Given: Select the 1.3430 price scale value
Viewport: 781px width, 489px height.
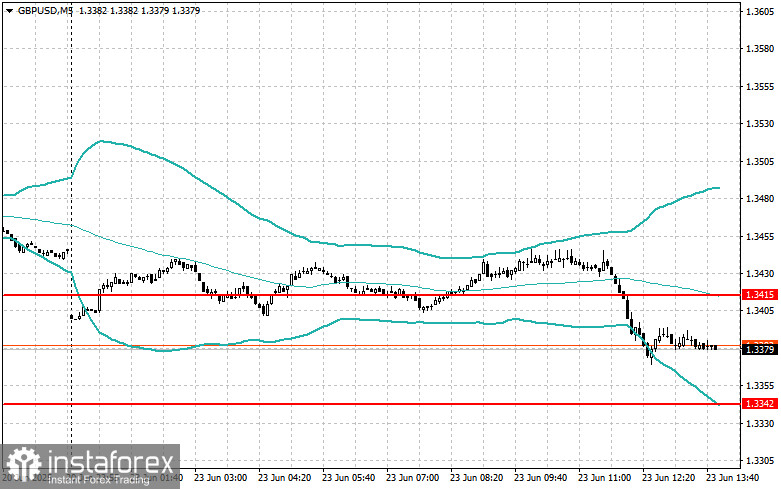Looking at the screenshot, I should (x=760, y=273).
